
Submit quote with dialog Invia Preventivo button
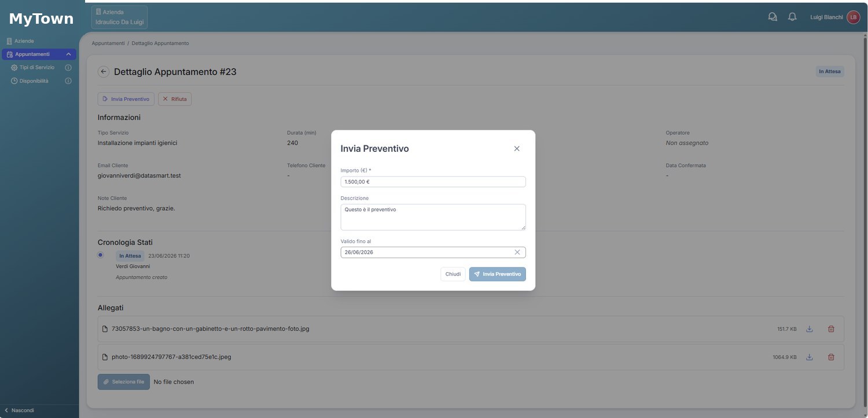point(498,274)
